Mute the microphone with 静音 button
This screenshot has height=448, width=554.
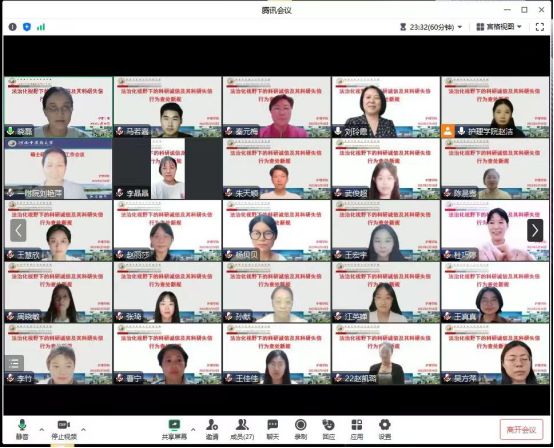(x=22, y=429)
